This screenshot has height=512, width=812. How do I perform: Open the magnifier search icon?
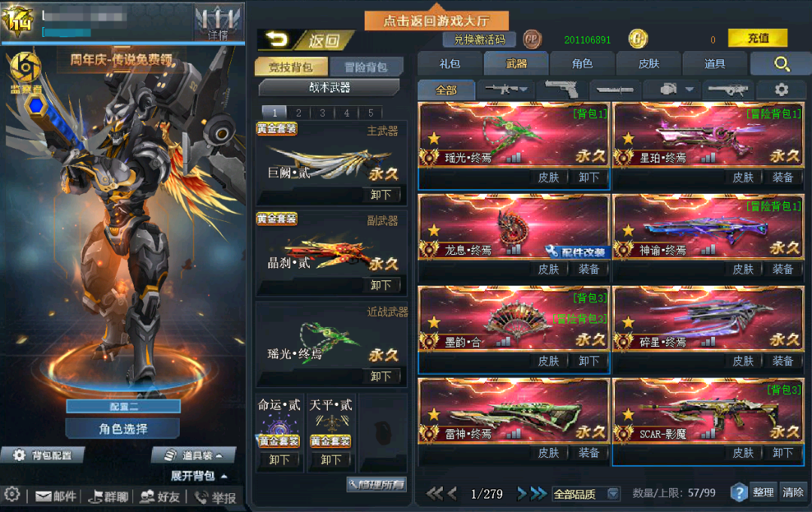(x=781, y=64)
